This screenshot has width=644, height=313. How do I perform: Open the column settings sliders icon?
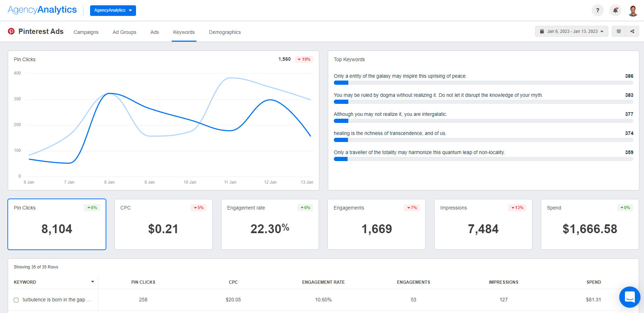(x=619, y=31)
